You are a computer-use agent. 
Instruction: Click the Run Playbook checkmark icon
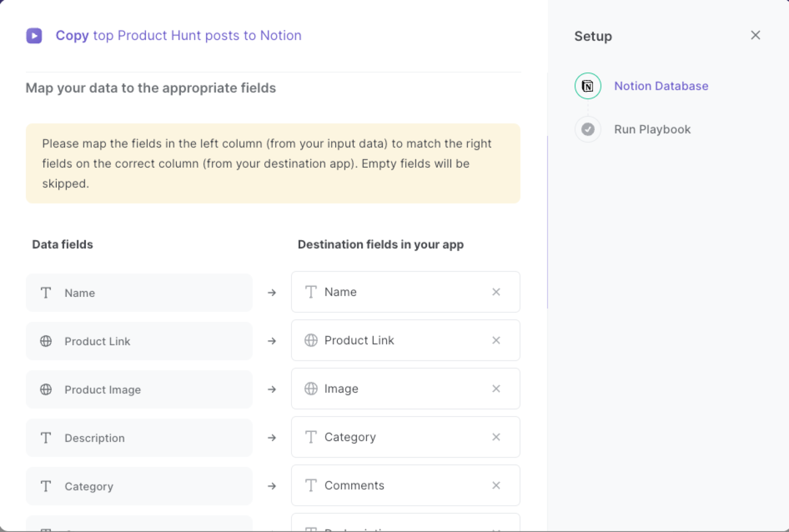[x=587, y=129]
